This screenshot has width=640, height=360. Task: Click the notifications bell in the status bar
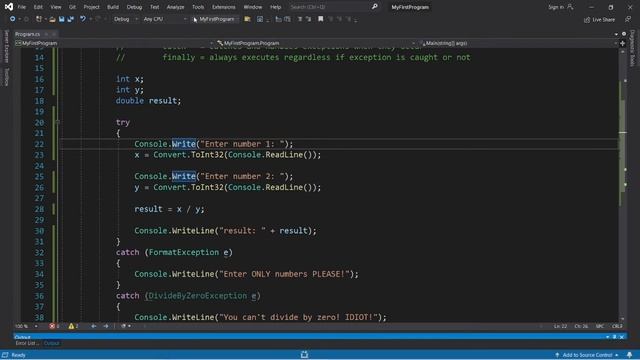tap(629, 355)
